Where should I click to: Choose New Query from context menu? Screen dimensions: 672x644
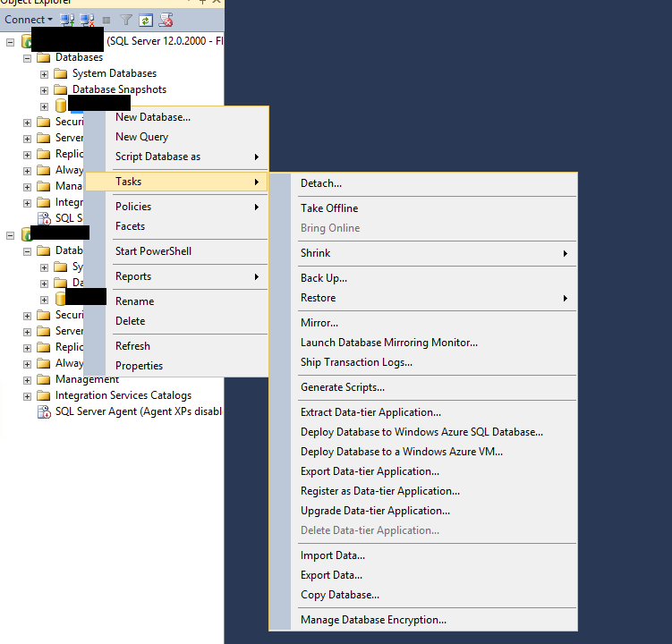(x=176, y=137)
